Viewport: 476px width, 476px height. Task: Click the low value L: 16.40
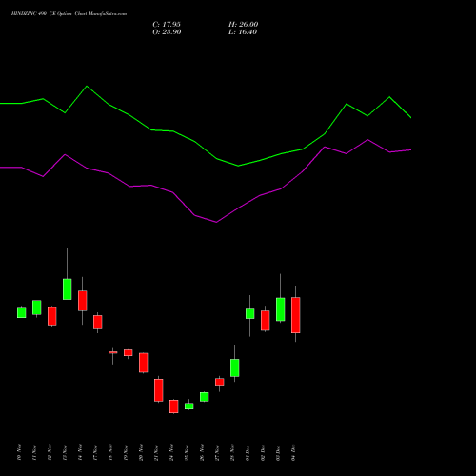(x=243, y=32)
